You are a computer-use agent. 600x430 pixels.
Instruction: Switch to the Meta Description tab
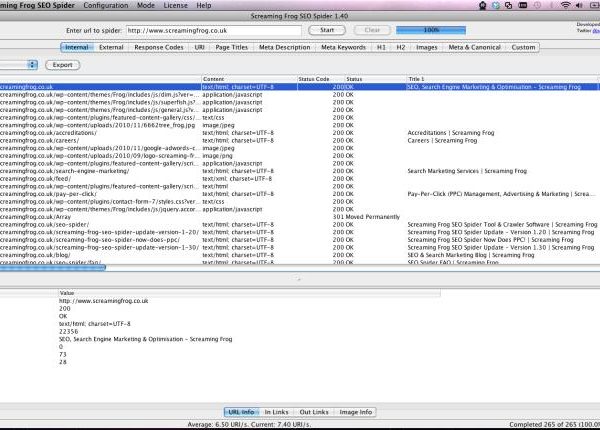pos(284,47)
